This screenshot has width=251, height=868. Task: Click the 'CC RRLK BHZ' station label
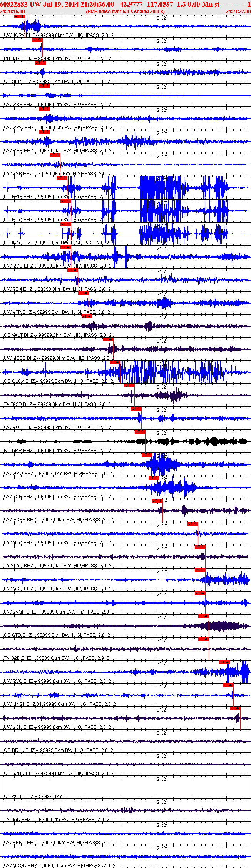point(20,750)
